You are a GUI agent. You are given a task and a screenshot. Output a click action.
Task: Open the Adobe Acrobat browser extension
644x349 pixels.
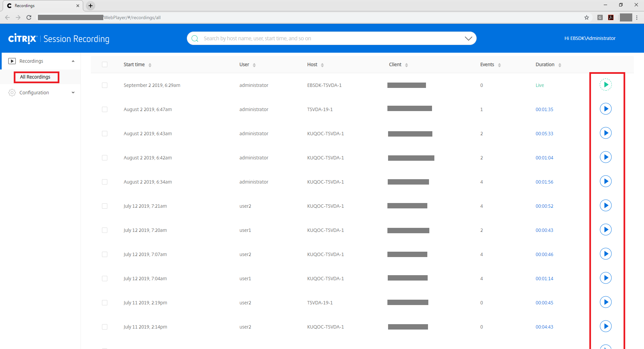coord(611,17)
